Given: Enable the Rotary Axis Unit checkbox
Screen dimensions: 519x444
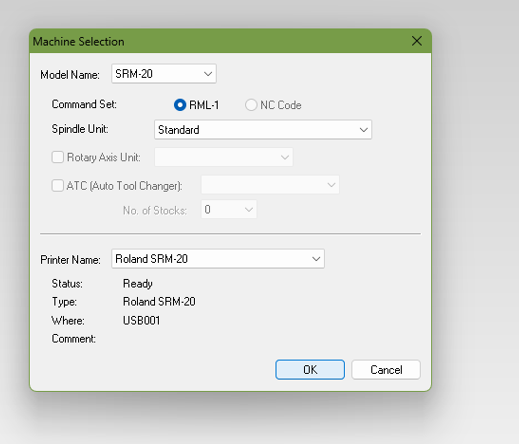Looking at the screenshot, I should (x=58, y=157).
